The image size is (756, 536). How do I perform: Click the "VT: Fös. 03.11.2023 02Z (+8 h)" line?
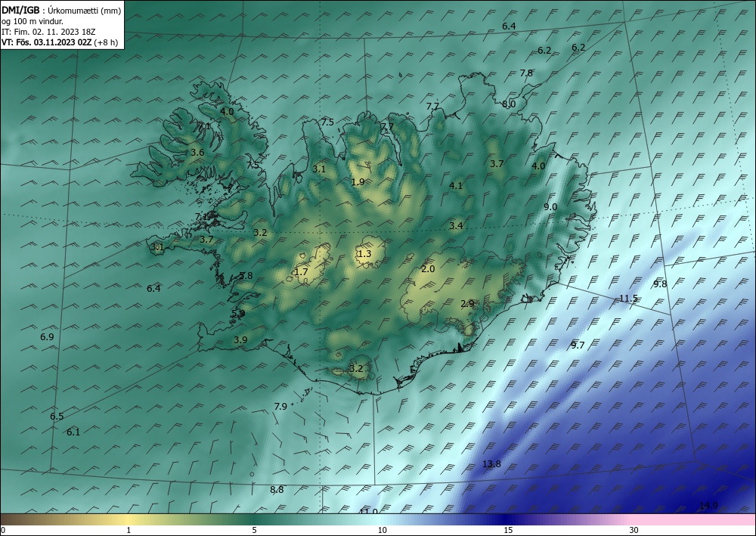(x=60, y=42)
